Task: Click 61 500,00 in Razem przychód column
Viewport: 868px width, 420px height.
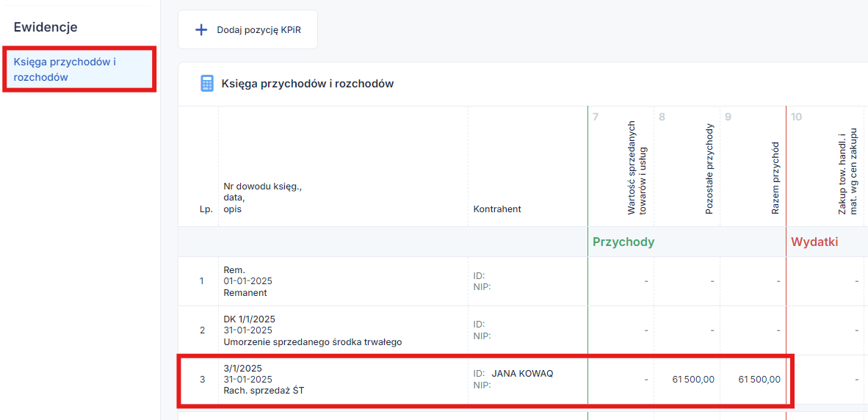Action: click(759, 379)
